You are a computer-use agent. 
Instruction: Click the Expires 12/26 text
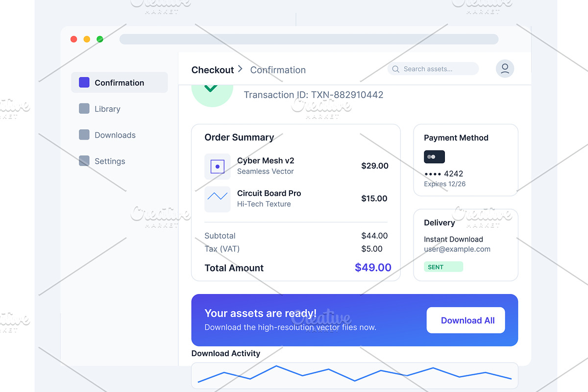click(x=445, y=184)
